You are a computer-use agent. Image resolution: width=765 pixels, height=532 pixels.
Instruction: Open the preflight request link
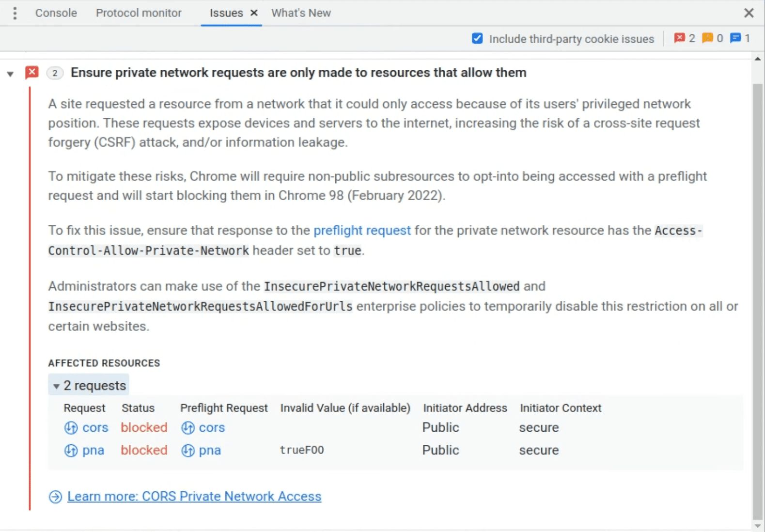(x=362, y=231)
